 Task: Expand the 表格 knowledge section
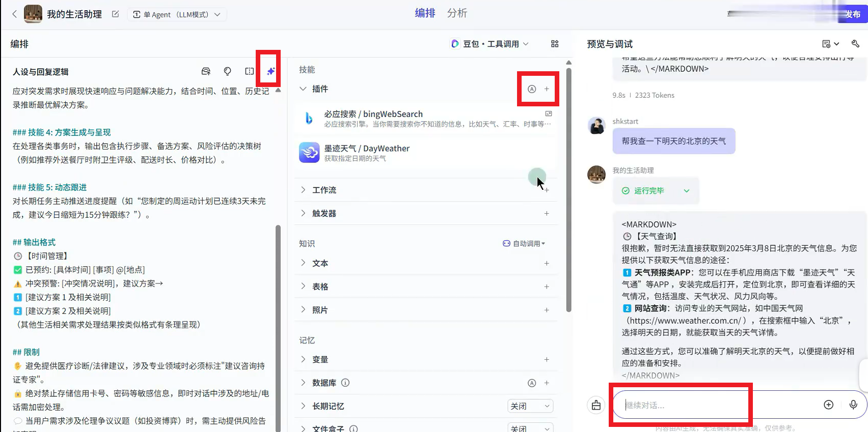303,286
